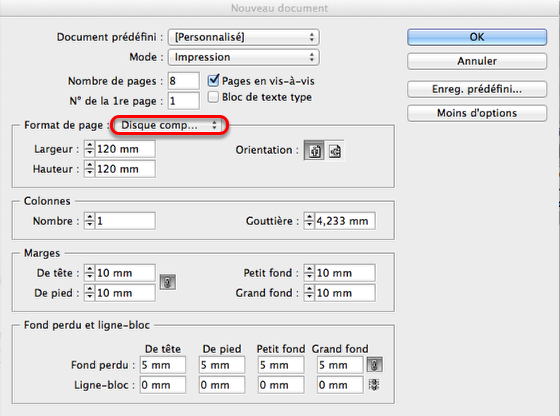Toggle the Ligne-bloc chain link icon

(x=374, y=385)
